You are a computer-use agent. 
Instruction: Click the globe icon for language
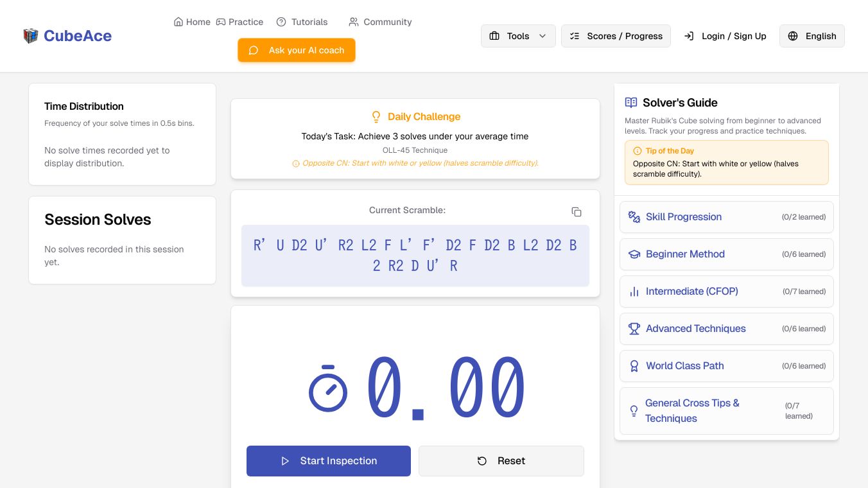(x=793, y=36)
